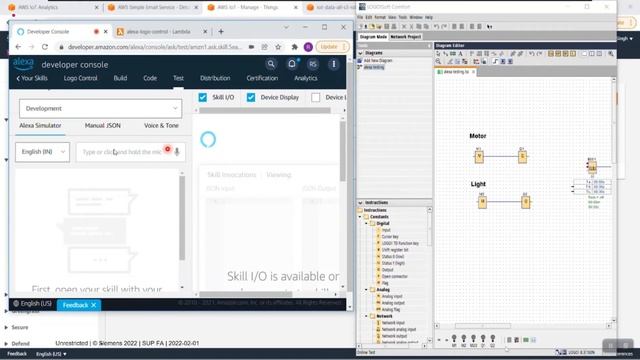Click Undo in Diagram Editor toolbar
The image size is (640, 360).
[x=532, y=53]
